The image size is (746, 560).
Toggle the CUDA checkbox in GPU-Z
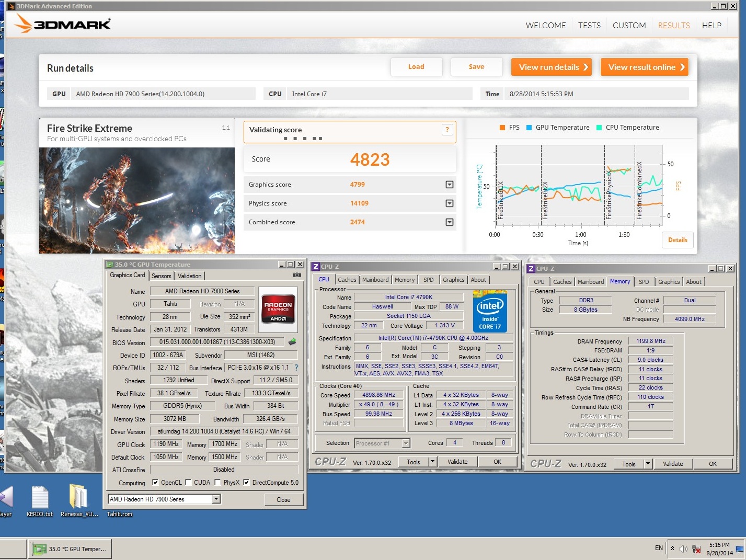point(188,482)
